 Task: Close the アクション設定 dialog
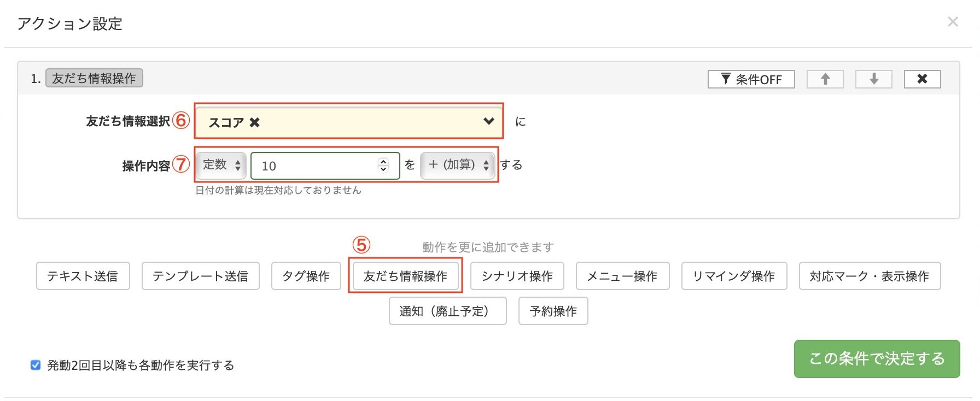click(953, 22)
